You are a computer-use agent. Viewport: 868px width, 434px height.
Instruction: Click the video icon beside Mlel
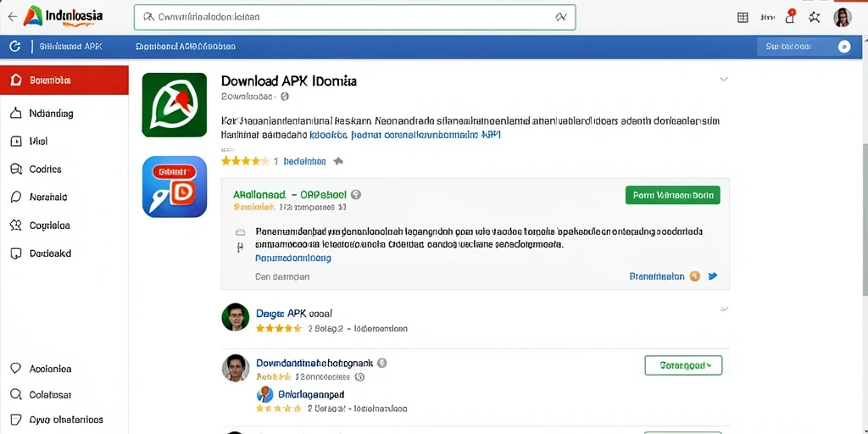pos(16,142)
